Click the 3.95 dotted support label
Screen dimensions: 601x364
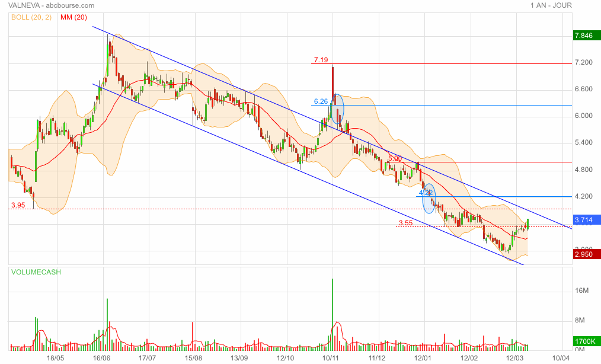(x=18, y=205)
